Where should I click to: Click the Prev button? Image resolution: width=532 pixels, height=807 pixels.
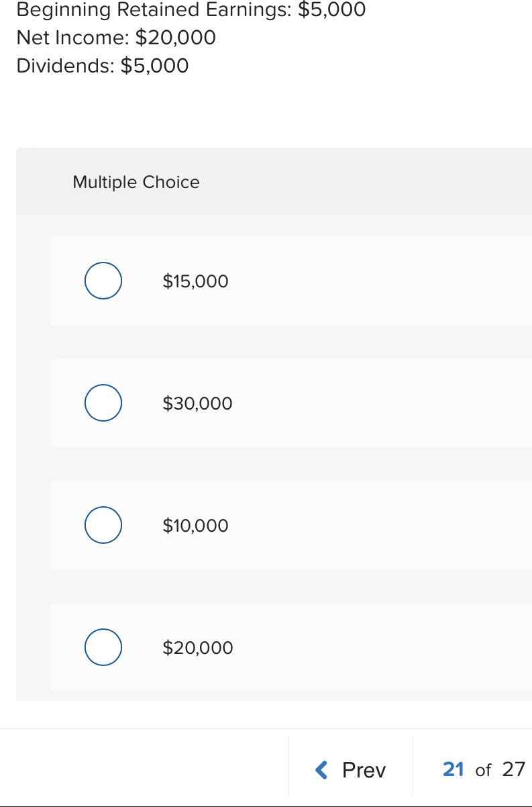[350, 769]
